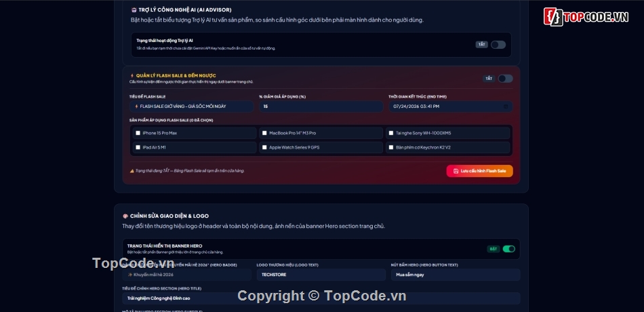This screenshot has height=312, width=644.
Task: Click the floppy disk icon in the save button
Action: [x=456, y=171]
